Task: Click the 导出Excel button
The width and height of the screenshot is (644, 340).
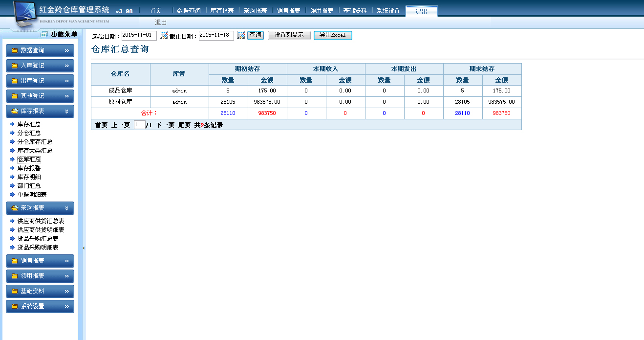Action: 332,35
